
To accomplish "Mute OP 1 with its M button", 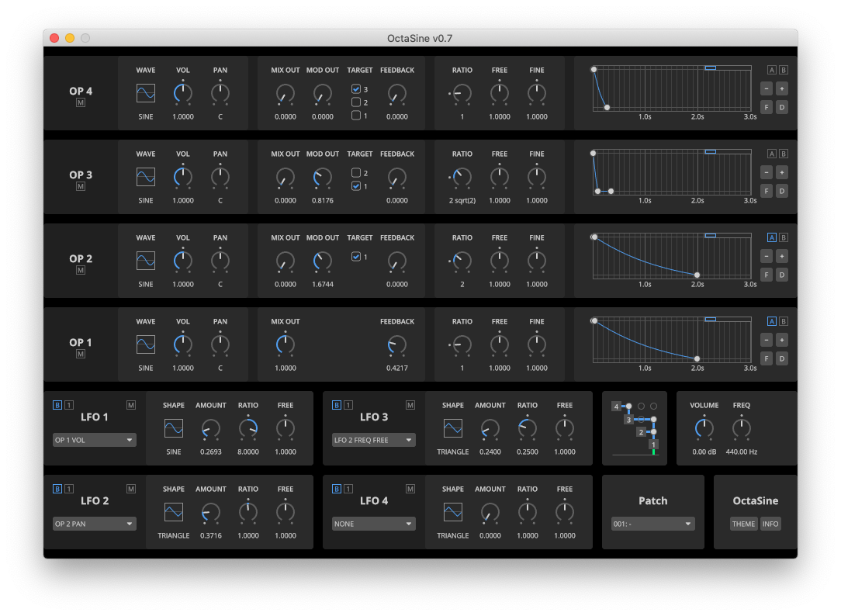I will click(x=81, y=354).
